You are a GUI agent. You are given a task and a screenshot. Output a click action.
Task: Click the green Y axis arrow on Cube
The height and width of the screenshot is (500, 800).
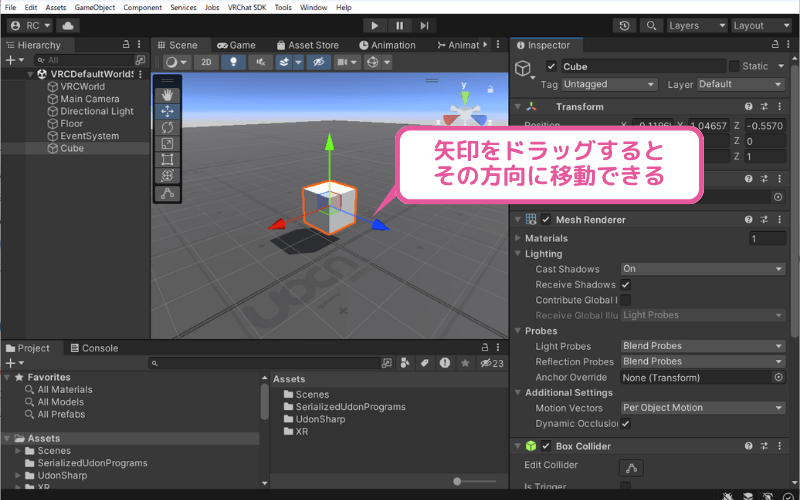click(330, 142)
